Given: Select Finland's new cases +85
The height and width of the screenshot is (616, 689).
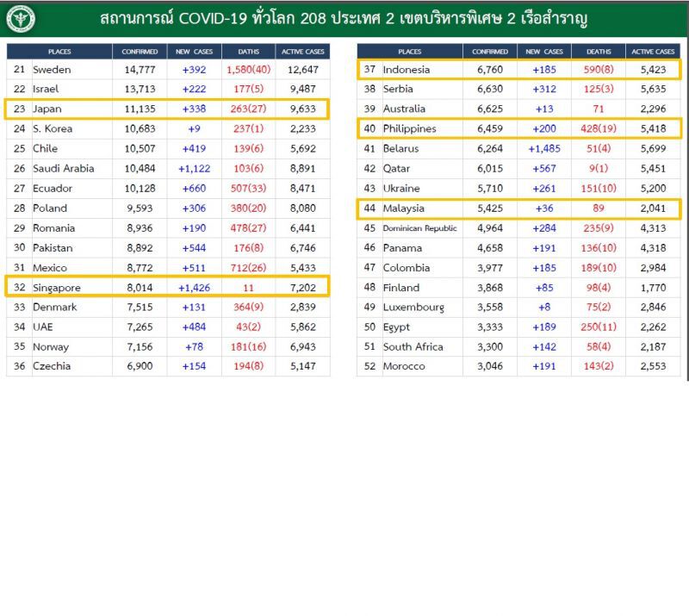Looking at the screenshot, I should (x=544, y=288).
